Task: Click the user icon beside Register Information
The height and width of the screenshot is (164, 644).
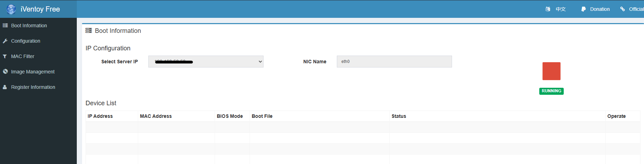Action: (5, 87)
